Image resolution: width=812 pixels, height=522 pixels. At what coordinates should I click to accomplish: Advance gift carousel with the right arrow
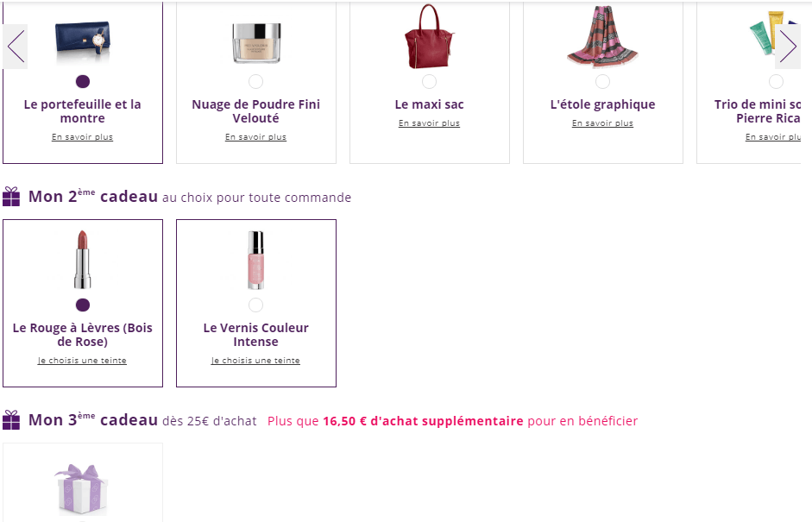click(788, 46)
